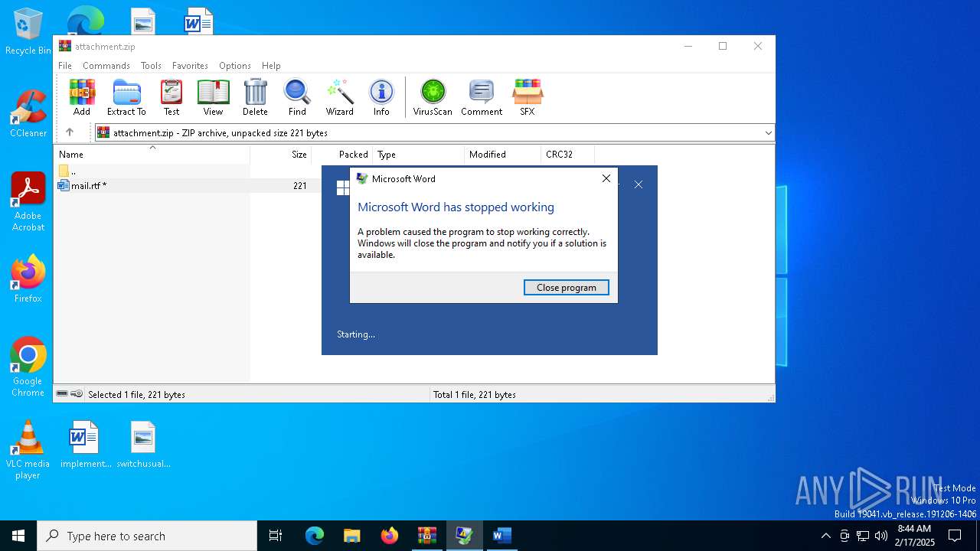Sort by Packed column header

(x=342, y=155)
